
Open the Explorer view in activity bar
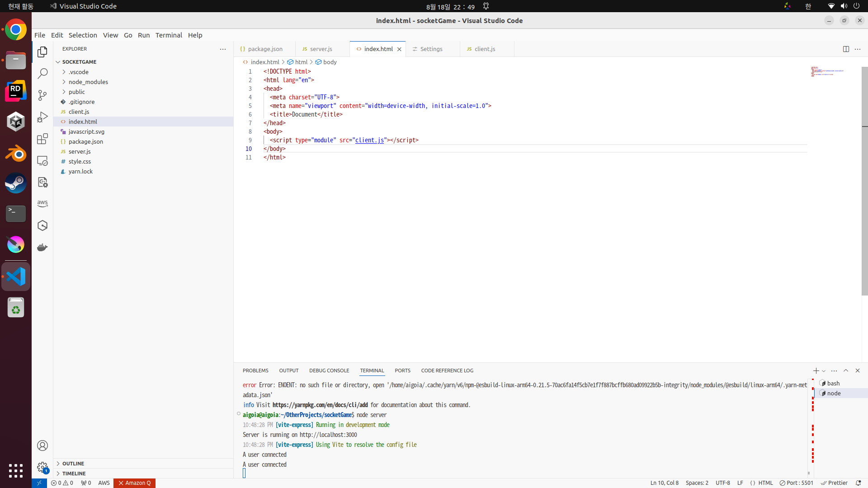42,52
